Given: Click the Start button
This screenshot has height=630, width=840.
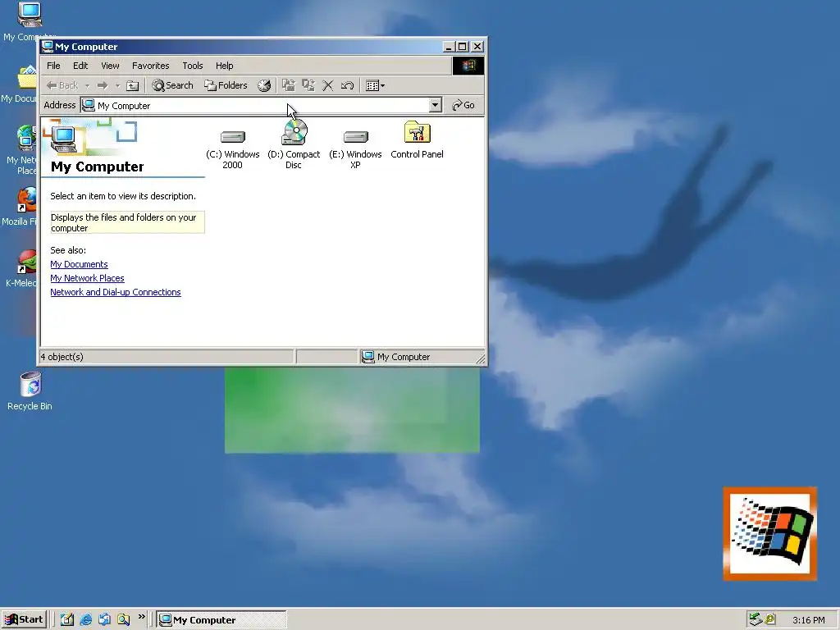Looking at the screenshot, I should click(24, 619).
